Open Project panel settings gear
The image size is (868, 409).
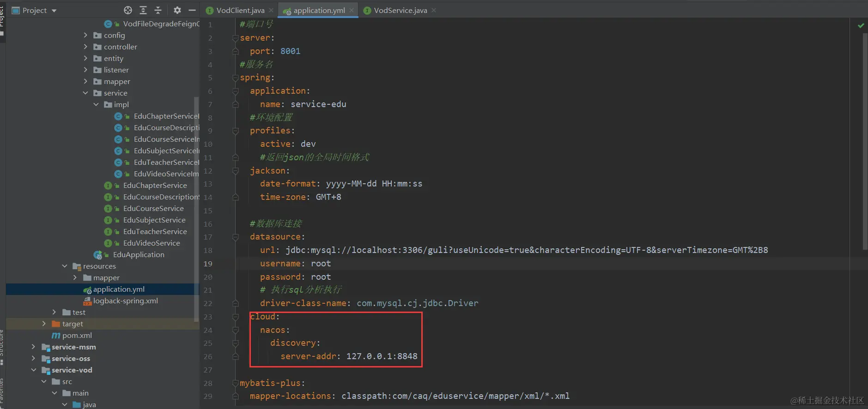(x=177, y=10)
